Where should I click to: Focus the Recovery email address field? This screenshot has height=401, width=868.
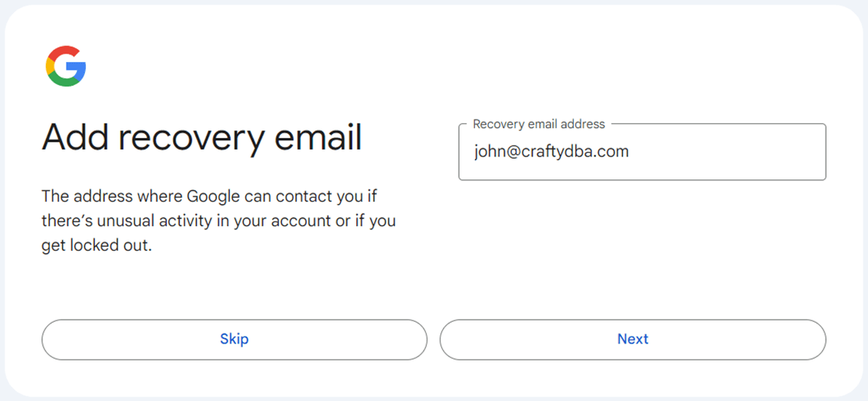(x=642, y=152)
